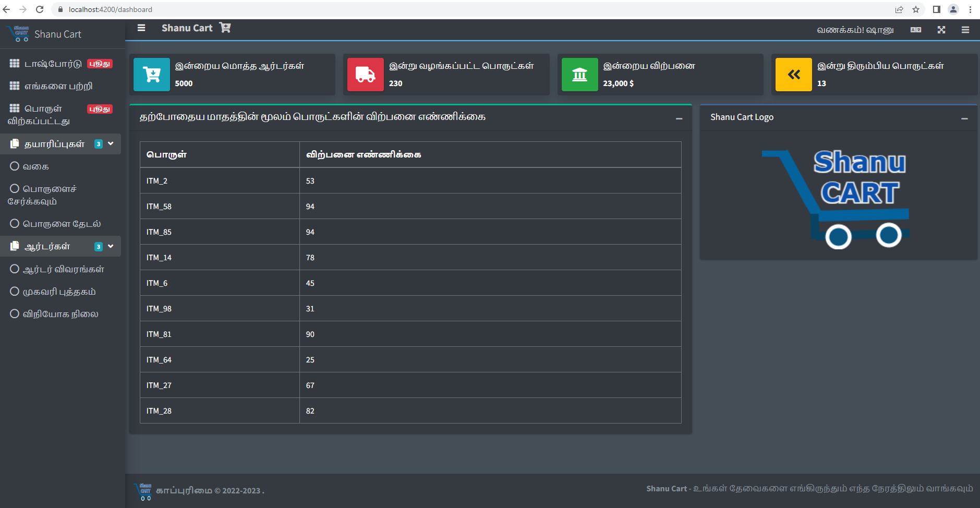Click the ITM_6 table cell
The height and width of the screenshot is (508, 980).
(x=220, y=283)
